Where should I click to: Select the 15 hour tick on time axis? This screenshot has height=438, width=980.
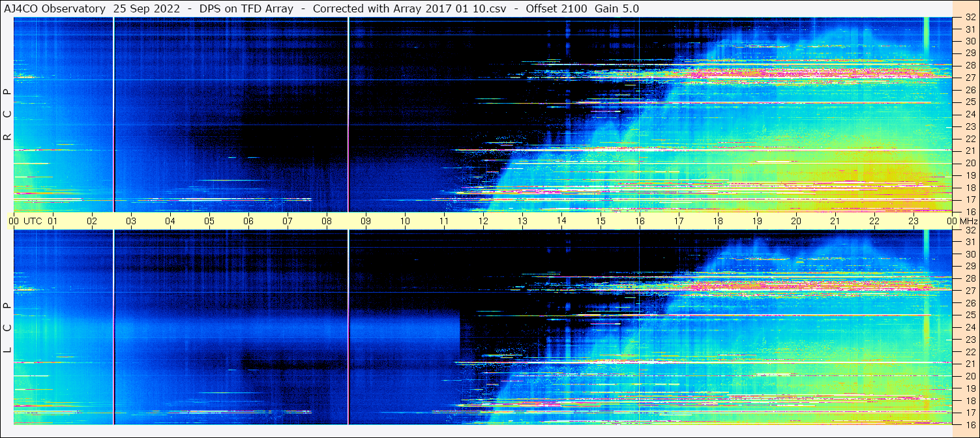[x=601, y=221]
